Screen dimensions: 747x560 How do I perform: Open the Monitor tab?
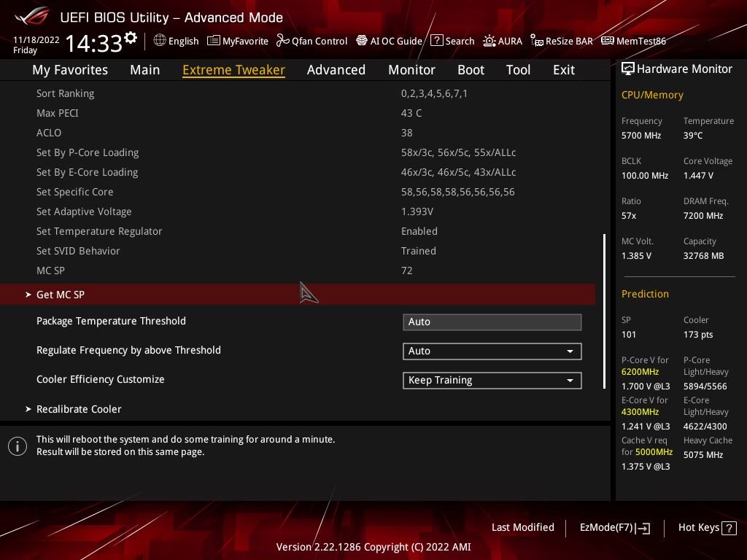[x=411, y=70]
